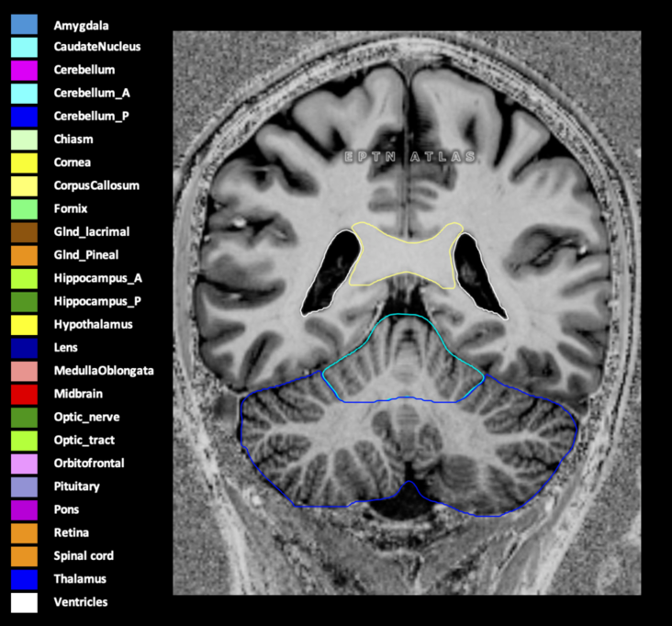This screenshot has width=672, height=626.
Task: Click the Glnd_lacrimal brown swatch
Action: click(24, 232)
